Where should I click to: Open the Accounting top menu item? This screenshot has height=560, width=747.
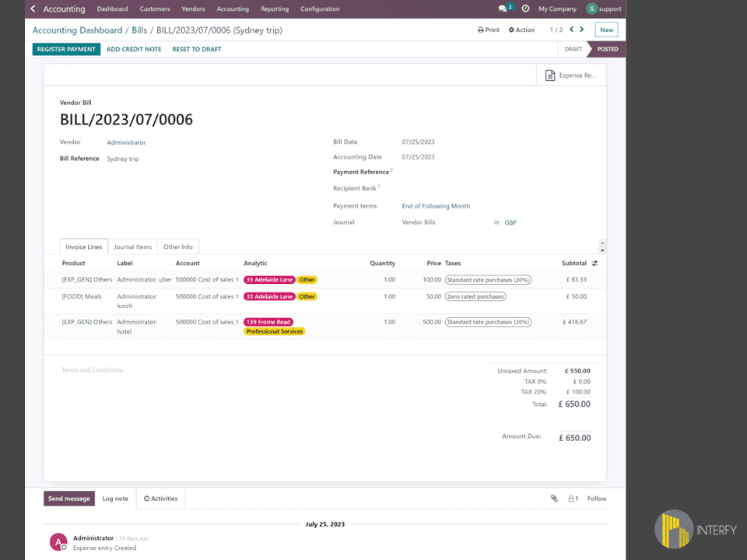tap(233, 9)
